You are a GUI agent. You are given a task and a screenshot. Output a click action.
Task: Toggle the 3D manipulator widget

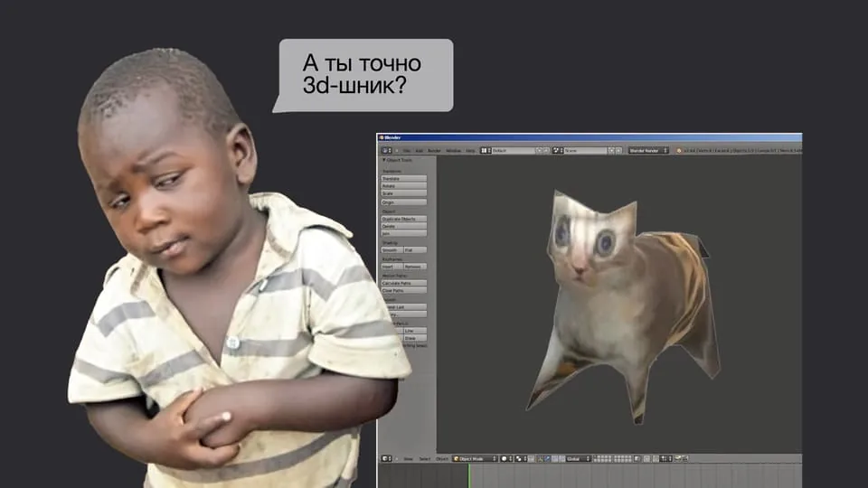[541, 459]
